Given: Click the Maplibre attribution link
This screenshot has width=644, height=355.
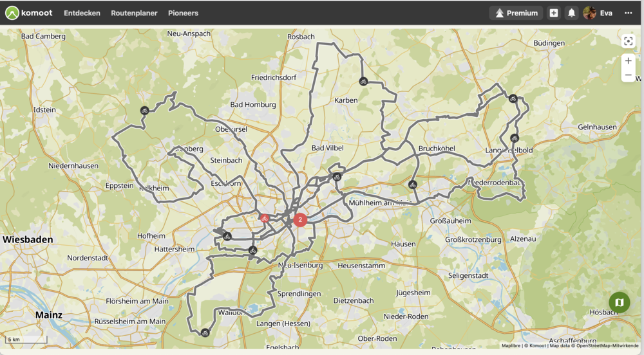Looking at the screenshot, I should coord(511,345).
